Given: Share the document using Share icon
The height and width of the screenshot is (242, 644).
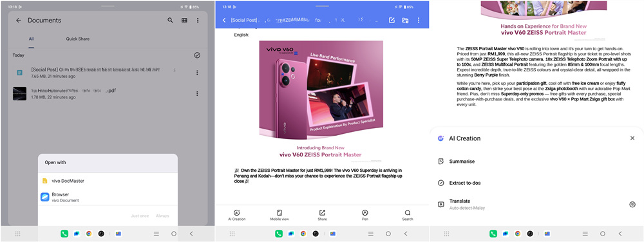Looking at the screenshot, I should point(323,216).
